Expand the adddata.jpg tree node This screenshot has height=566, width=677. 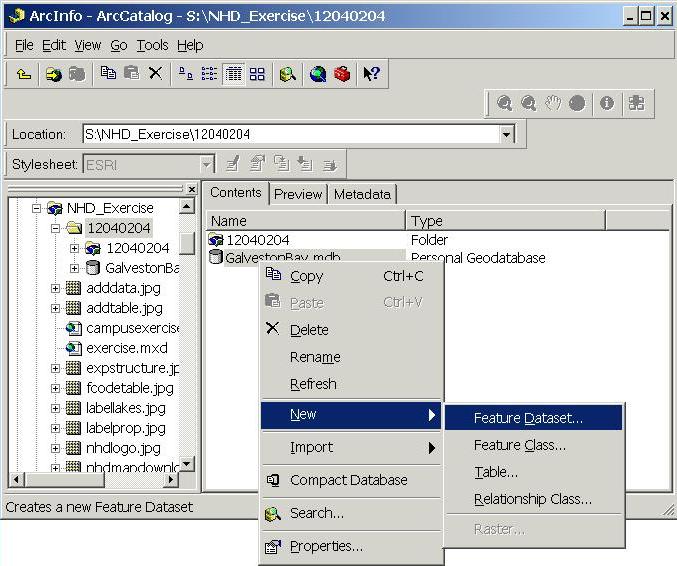point(57,288)
